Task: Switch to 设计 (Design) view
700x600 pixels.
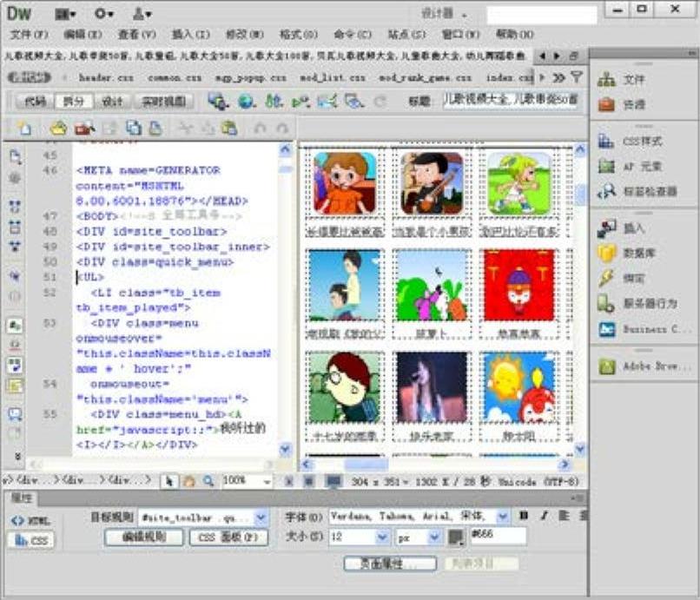Action: pos(112,102)
